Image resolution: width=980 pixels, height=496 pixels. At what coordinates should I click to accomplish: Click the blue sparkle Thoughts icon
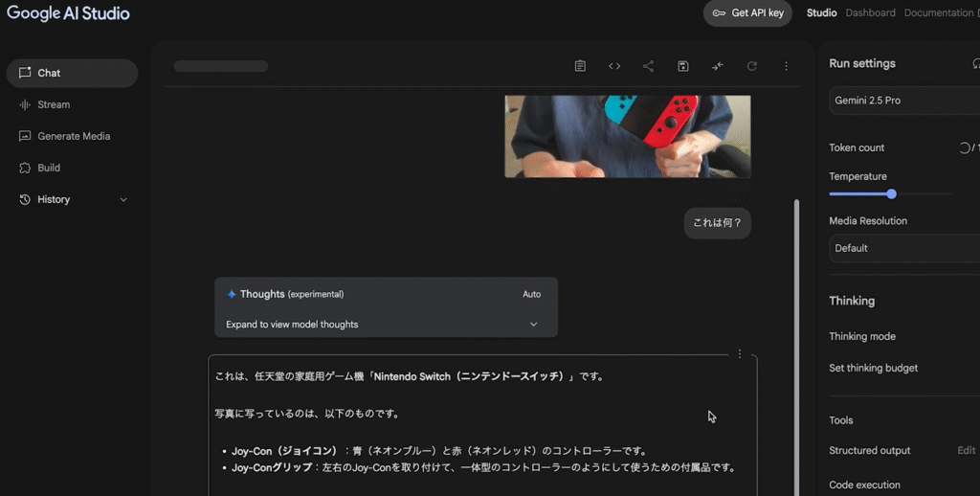click(x=232, y=294)
